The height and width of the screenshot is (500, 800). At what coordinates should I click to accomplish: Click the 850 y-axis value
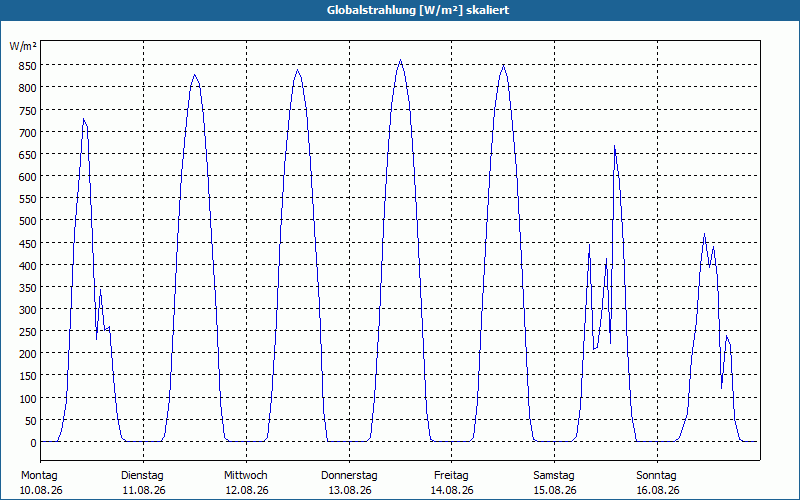pyautogui.click(x=28, y=66)
